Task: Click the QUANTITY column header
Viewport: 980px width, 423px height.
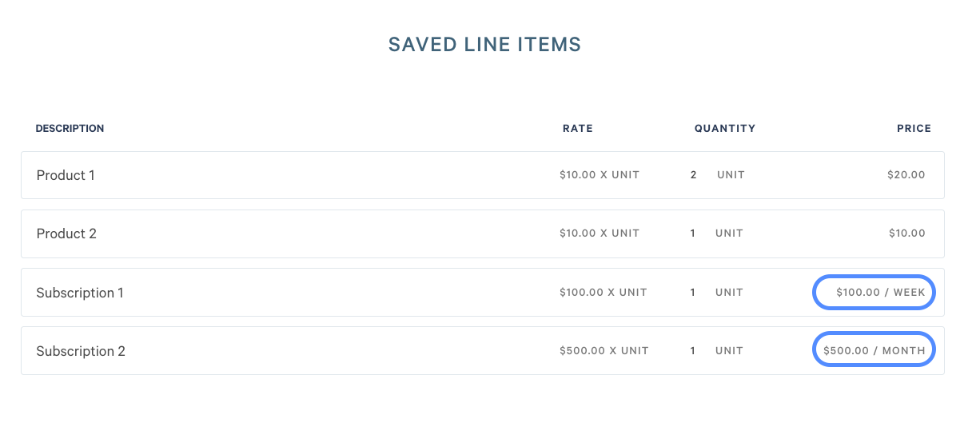Action: pyautogui.click(x=725, y=129)
